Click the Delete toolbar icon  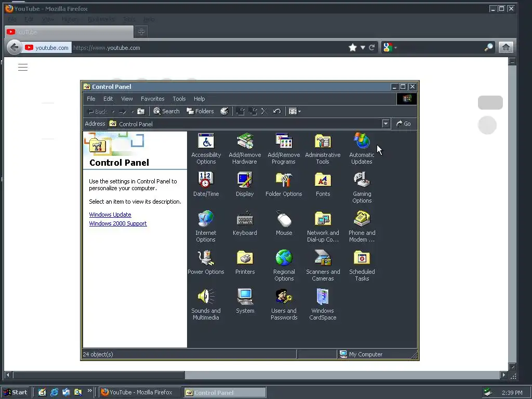(x=264, y=111)
